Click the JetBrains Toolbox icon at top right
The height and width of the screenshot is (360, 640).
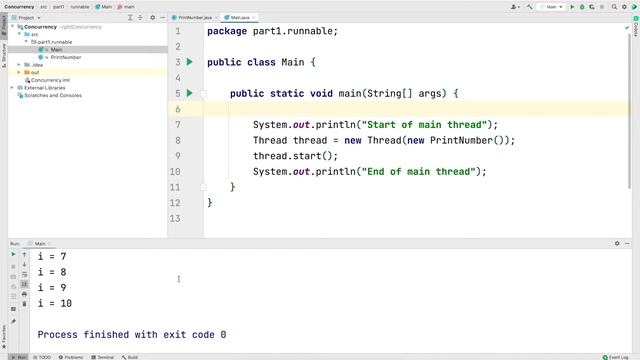point(634,7)
